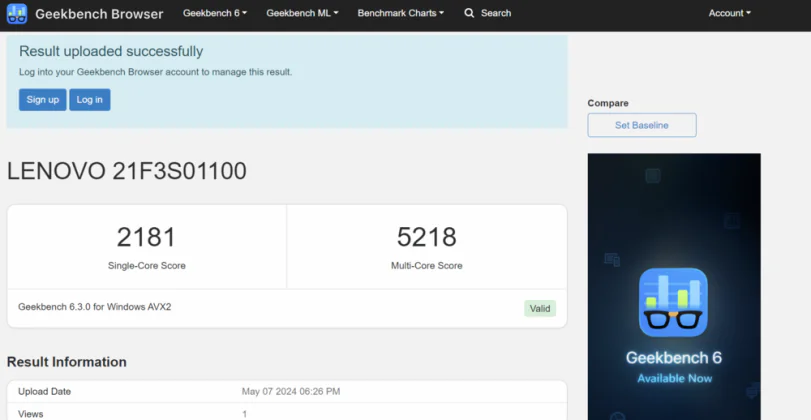Click the Geekbench 6 ad title text
Screen dimensions: 811x420
pyautogui.click(x=674, y=357)
